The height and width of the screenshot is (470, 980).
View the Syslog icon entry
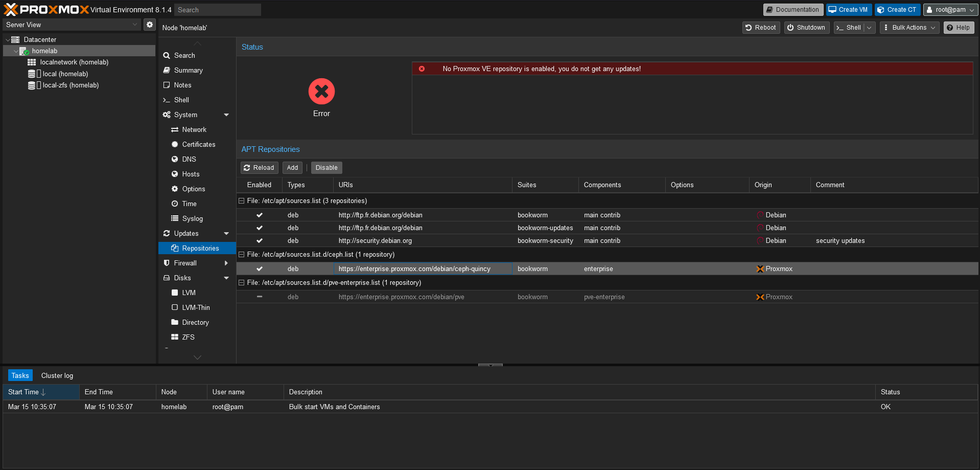point(175,218)
